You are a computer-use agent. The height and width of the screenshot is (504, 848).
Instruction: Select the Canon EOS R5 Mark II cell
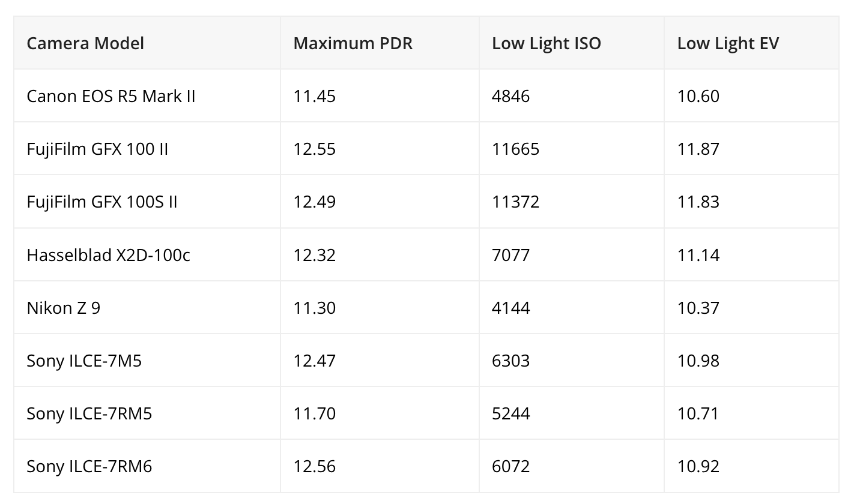147,96
